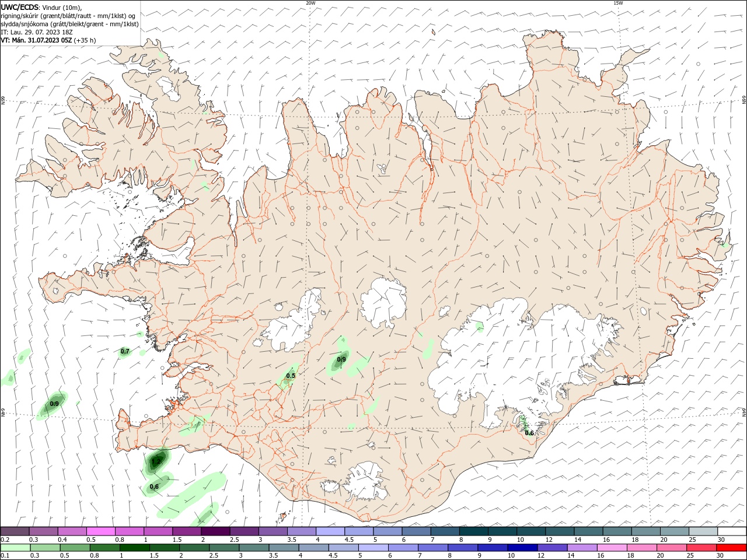Image resolution: width=747 pixels, height=560 pixels.
Task: Select the dark teal 8–9 swatch, upper legend
Action: 474,531
